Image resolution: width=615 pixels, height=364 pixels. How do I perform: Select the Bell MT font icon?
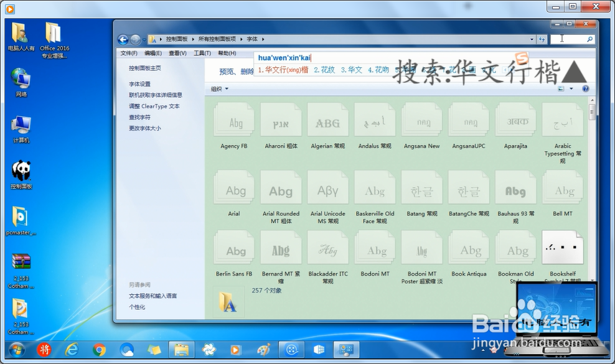pos(563,187)
